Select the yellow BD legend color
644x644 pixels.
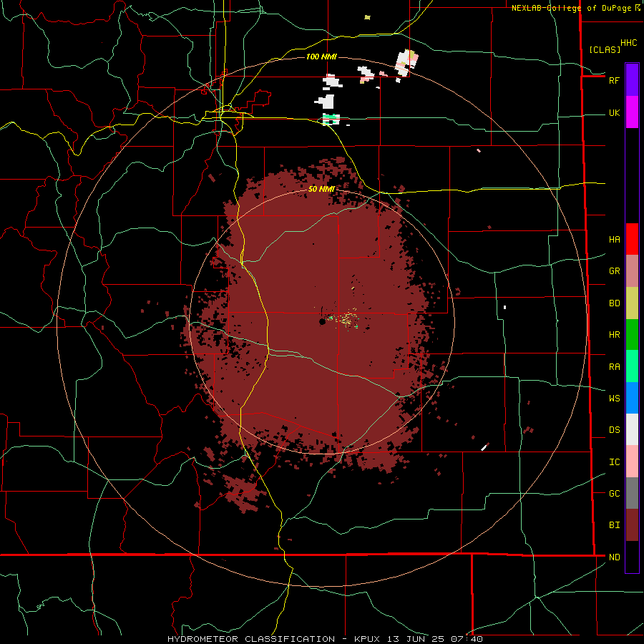pos(632,303)
